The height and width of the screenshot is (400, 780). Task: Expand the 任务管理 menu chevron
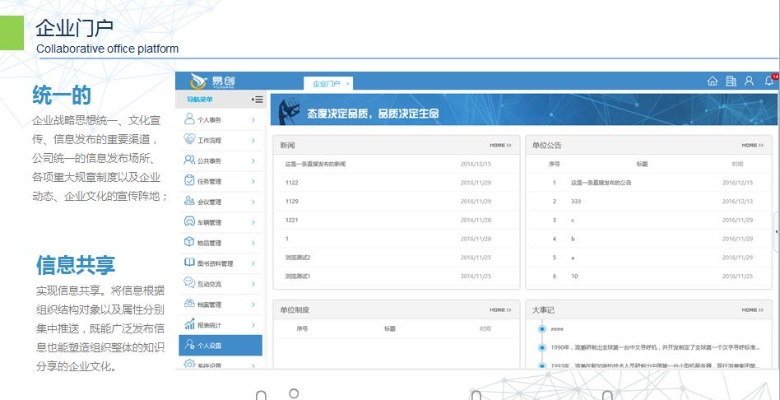pos(253,181)
